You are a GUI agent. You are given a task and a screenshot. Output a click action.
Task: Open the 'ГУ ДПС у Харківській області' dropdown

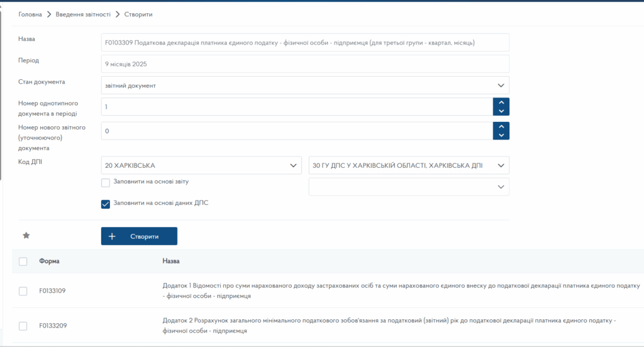pyautogui.click(x=409, y=165)
